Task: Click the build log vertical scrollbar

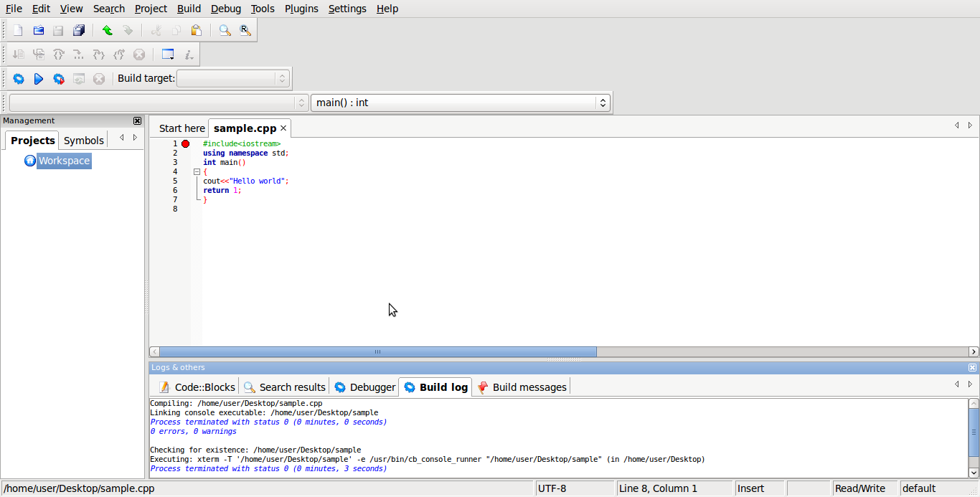Action: tap(974, 432)
